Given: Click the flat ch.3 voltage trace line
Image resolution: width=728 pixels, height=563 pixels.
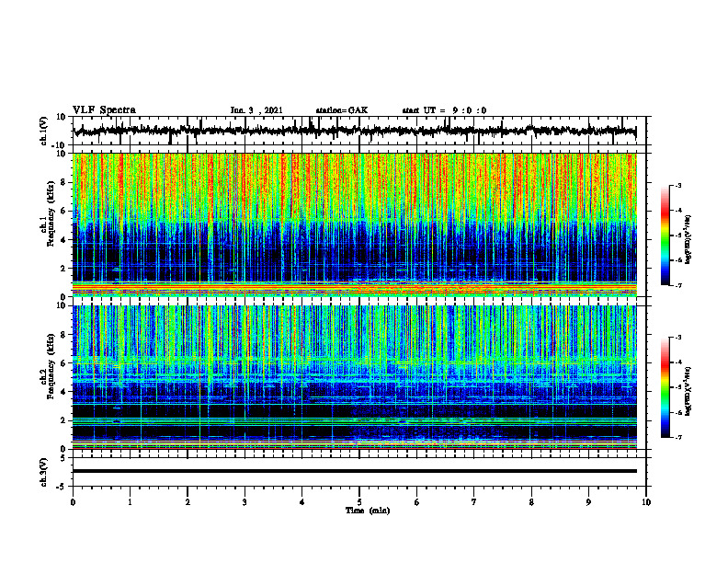Looking at the screenshot, I should 355,471.
